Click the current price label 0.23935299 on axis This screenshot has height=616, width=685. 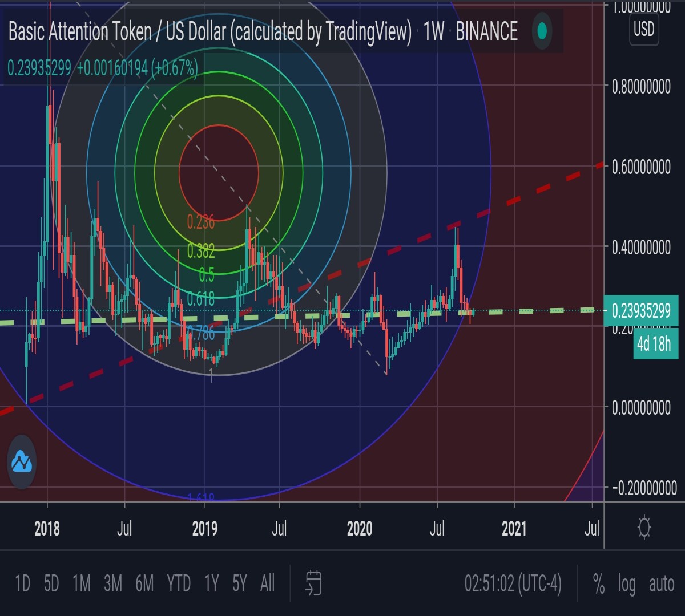pos(641,311)
